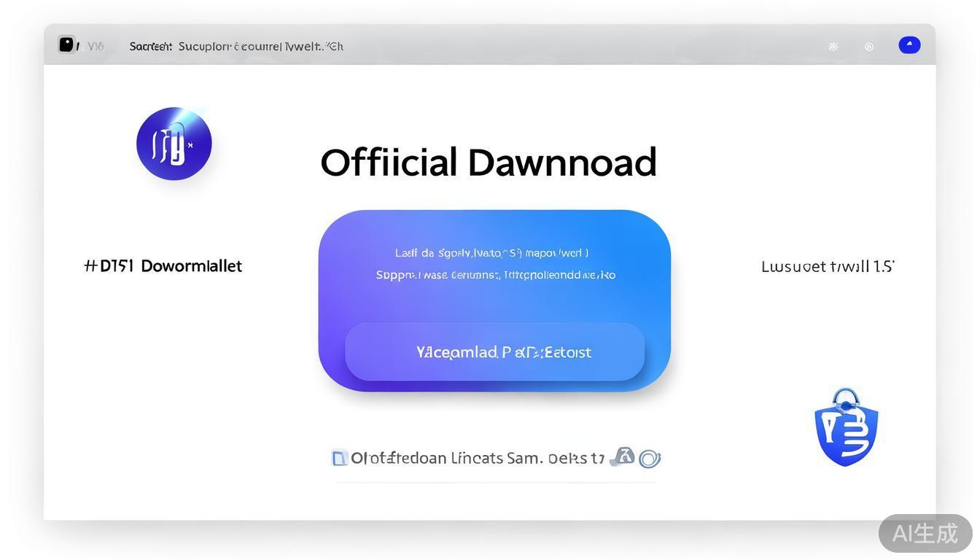This screenshot has width=980, height=560.
Task: Click the gray triangular badge icon after the link
Action: pos(622,457)
